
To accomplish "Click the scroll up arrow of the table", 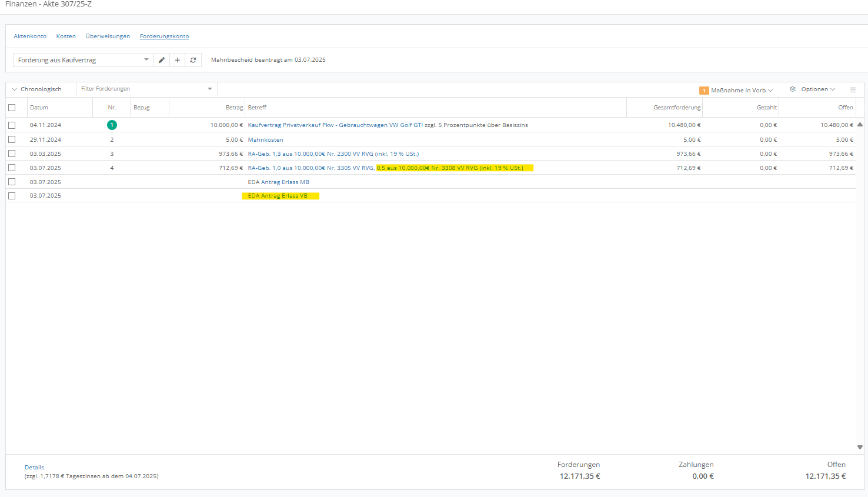I will click(860, 125).
